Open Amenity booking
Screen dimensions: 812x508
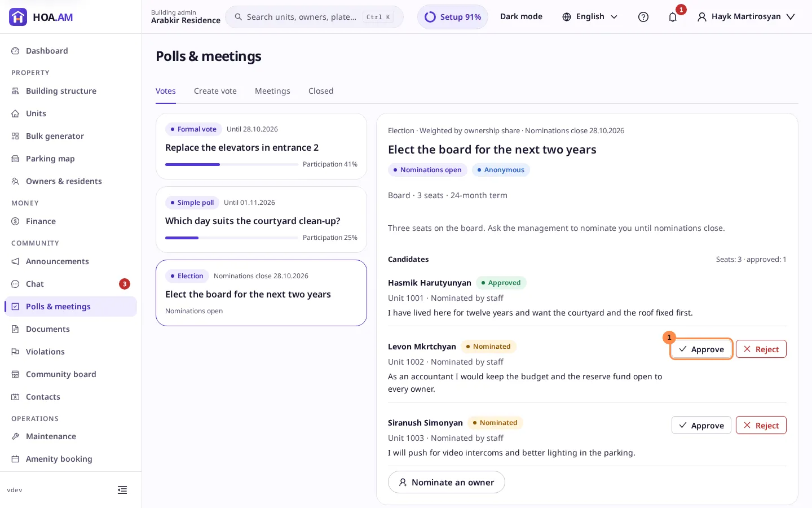[70, 459]
